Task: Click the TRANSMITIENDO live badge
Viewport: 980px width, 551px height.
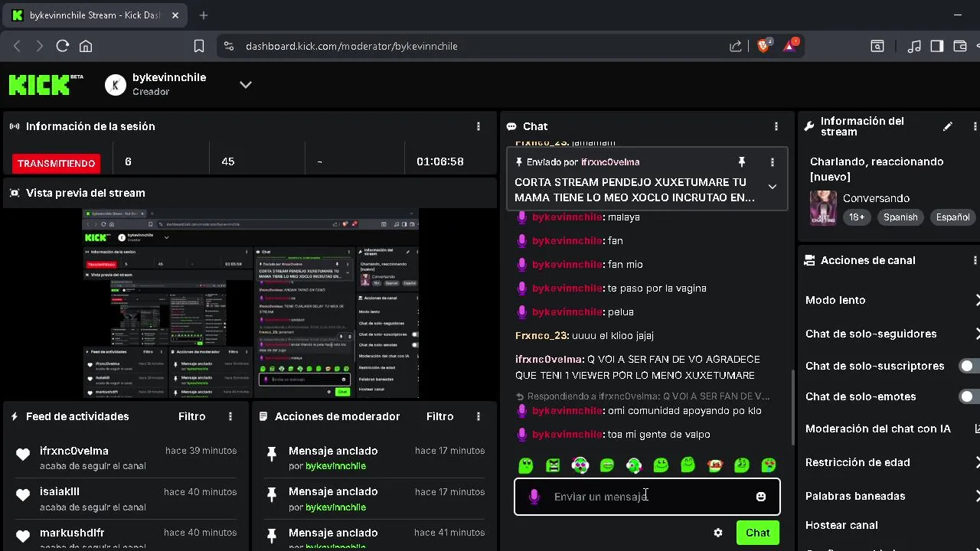Action: click(x=57, y=163)
